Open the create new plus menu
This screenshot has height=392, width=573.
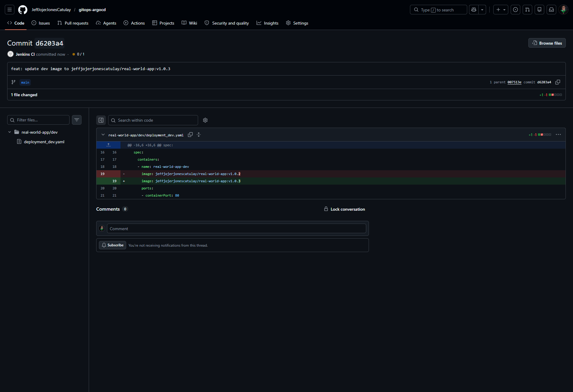click(x=501, y=10)
